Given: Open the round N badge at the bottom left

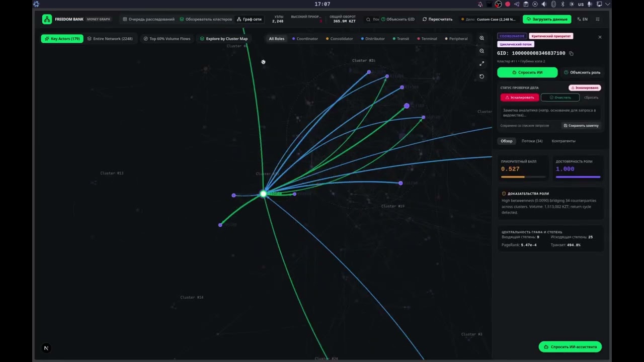Looking at the screenshot, I should 46,348.
